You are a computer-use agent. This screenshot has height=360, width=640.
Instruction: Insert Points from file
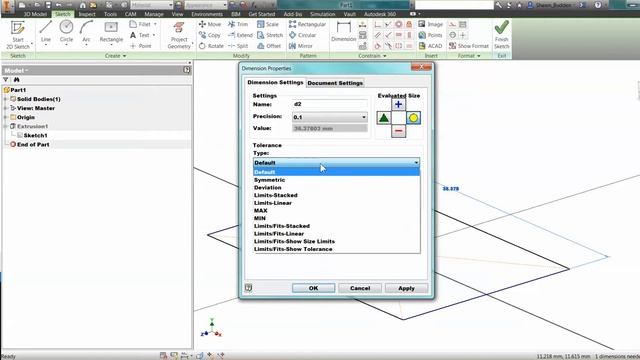click(430, 35)
